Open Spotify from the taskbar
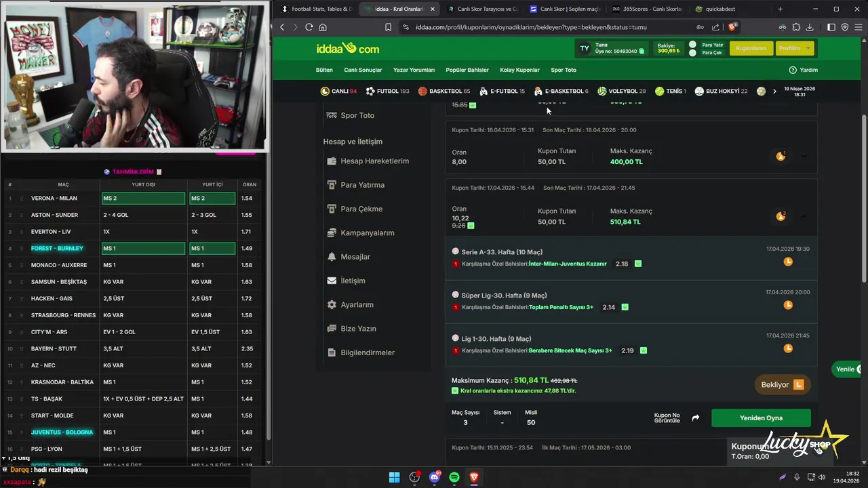The image size is (868, 488). pyautogui.click(x=454, y=477)
